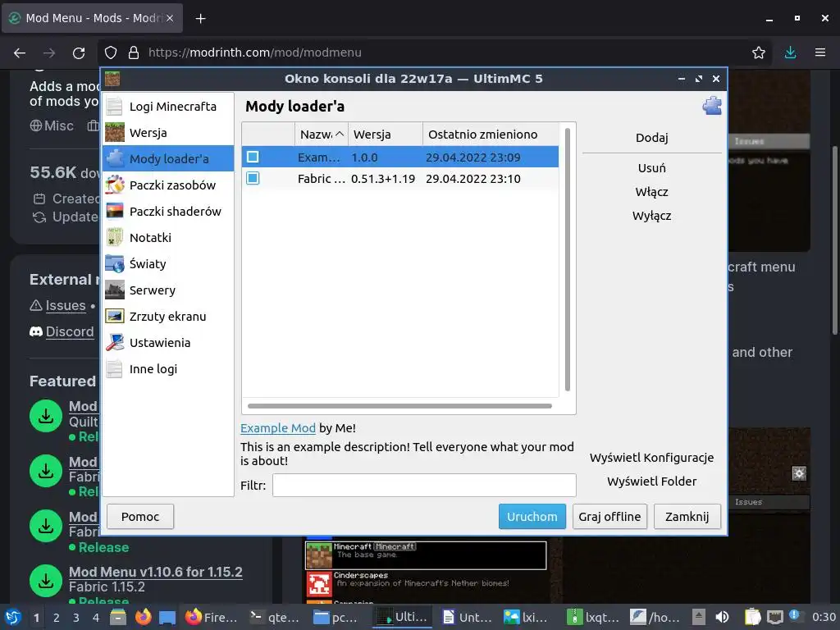This screenshot has height=630, width=840.
Task: Open Paczki shaderów icon
Action: [x=114, y=211]
